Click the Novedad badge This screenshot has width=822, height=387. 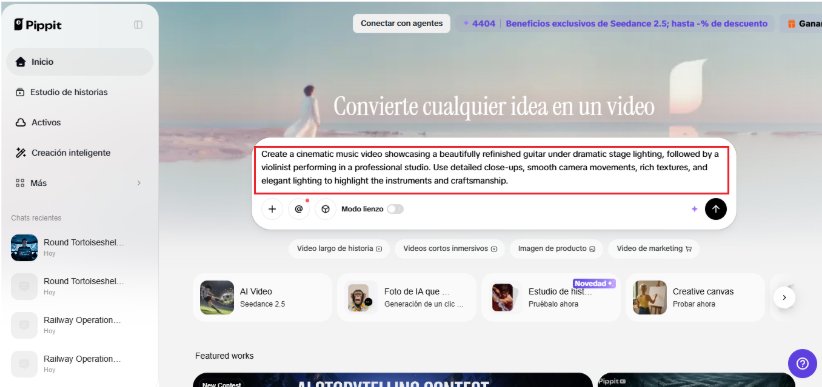594,283
